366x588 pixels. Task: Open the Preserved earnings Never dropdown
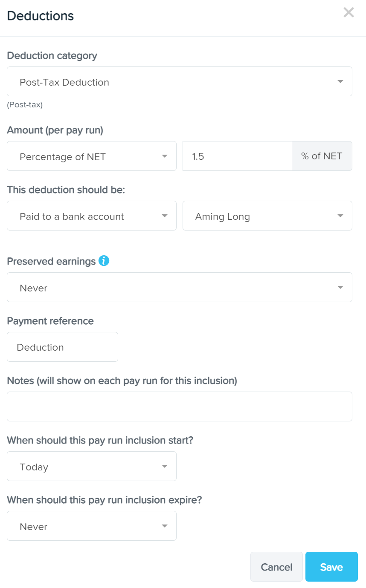tap(180, 287)
